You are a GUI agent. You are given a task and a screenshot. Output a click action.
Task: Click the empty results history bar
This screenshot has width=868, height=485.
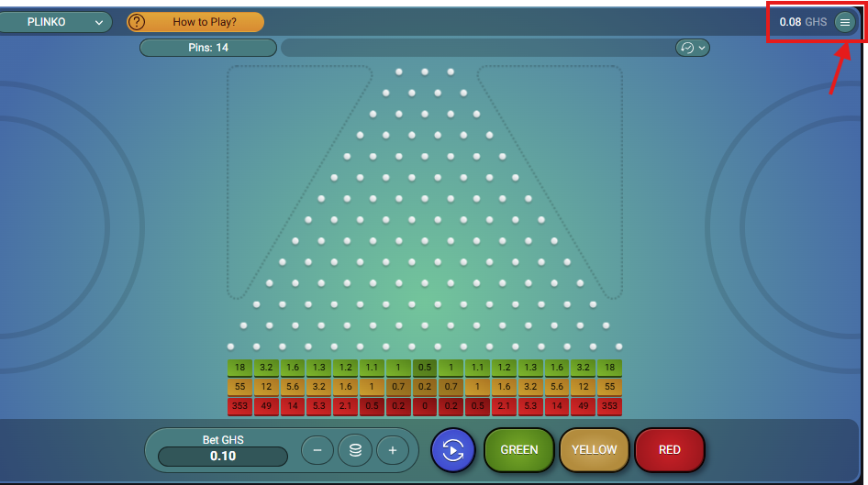click(477, 48)
